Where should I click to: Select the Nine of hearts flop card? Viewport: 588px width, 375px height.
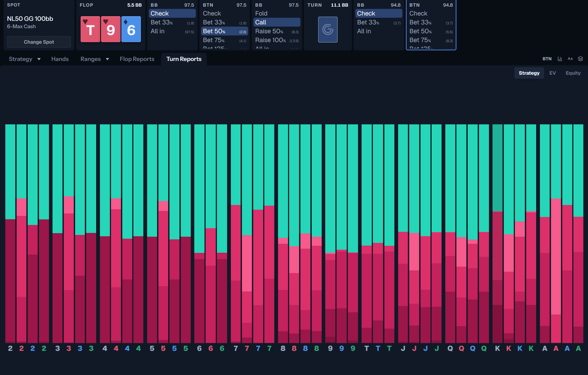[111, 29]
